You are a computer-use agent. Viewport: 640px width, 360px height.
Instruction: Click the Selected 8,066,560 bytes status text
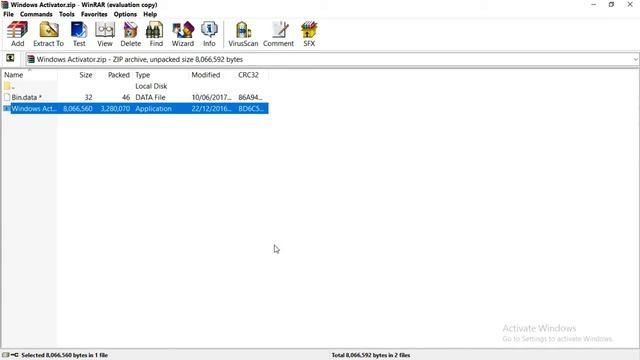(x=64, y=355)
